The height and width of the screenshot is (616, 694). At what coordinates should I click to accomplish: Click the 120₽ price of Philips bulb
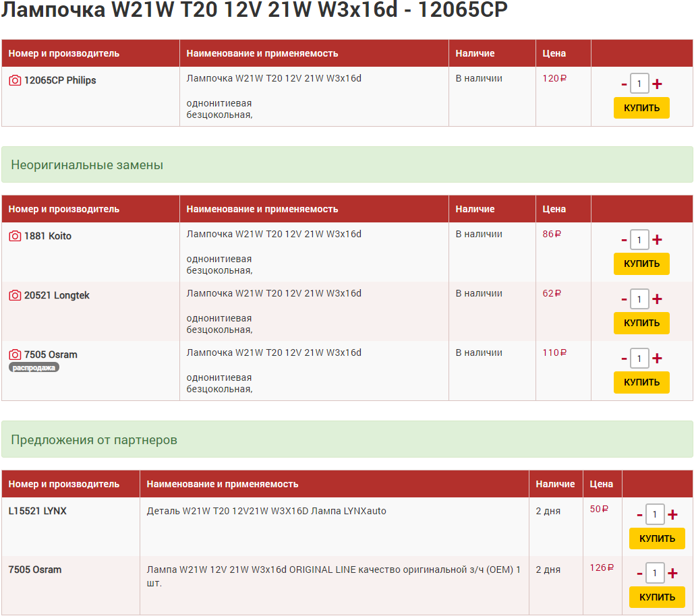tap(554, 78)
